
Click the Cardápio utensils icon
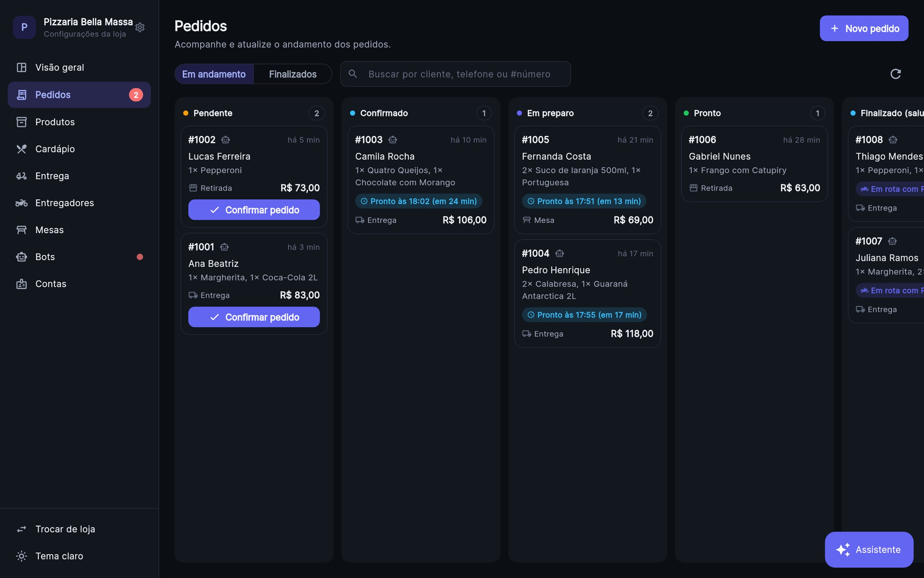21,149
